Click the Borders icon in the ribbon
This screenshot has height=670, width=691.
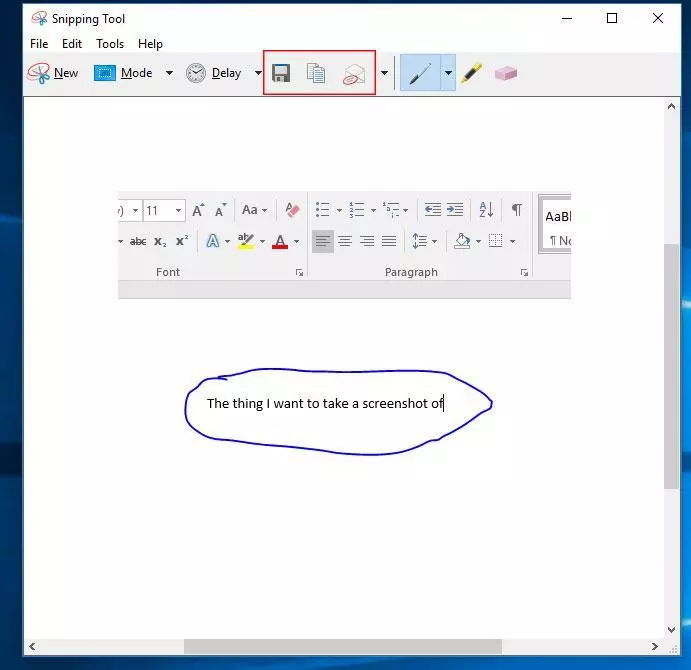(495, 241)
